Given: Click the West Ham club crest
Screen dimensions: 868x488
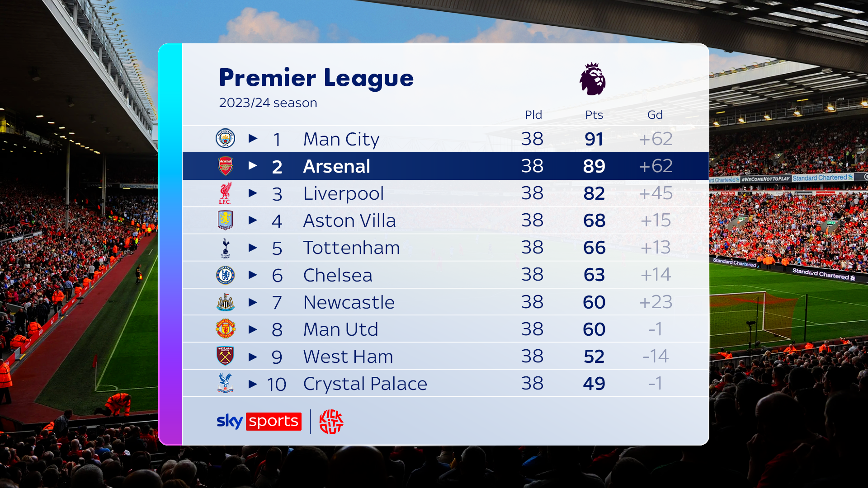Looking at the screenshot, I should tap(225, 357).
